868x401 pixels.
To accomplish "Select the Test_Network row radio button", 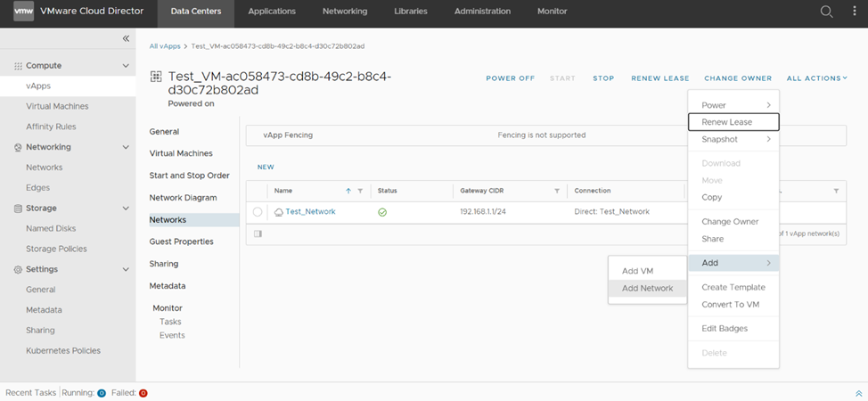I will [x=258, y=212].
